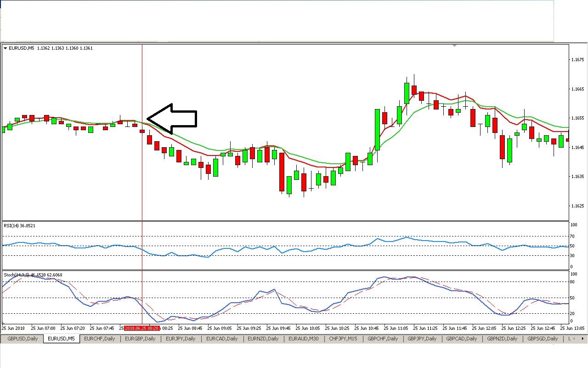Click the 1.1645 price scale label
588x368 pixels.
[x=577, y=147]
